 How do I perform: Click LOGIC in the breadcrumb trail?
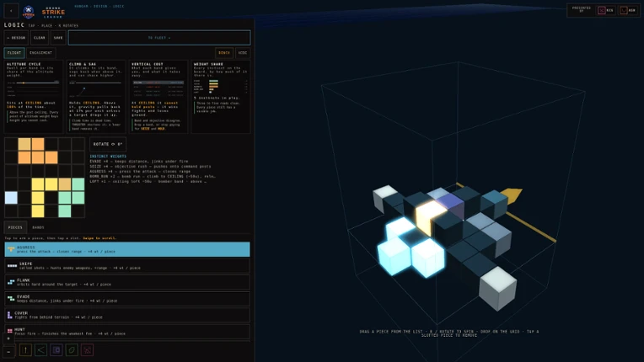118,7
